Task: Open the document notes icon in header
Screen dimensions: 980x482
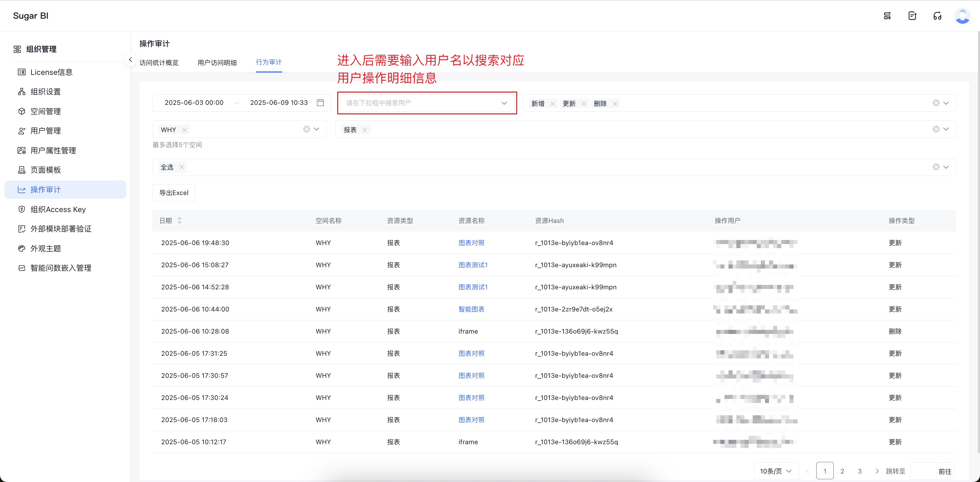Action: (912, 16)
